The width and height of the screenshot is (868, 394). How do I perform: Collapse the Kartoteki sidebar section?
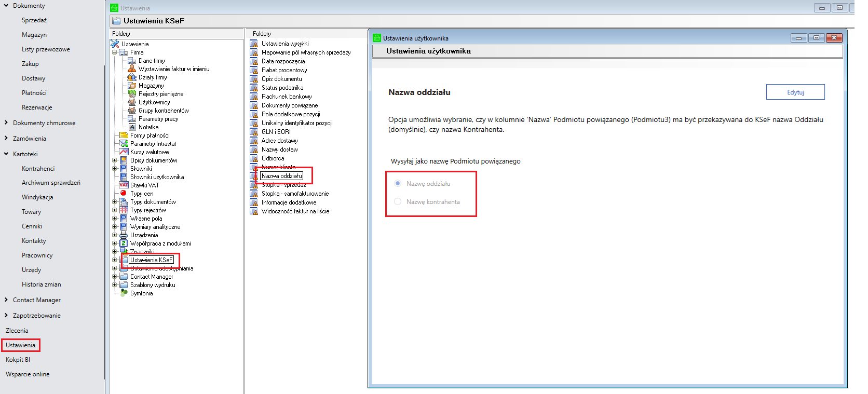click(x=6, y=154)
